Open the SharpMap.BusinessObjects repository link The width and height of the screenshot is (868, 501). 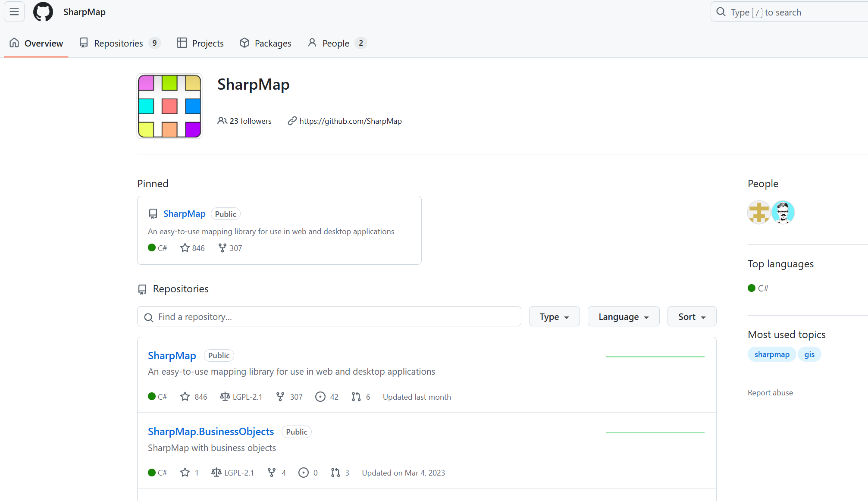click(211, 432)
